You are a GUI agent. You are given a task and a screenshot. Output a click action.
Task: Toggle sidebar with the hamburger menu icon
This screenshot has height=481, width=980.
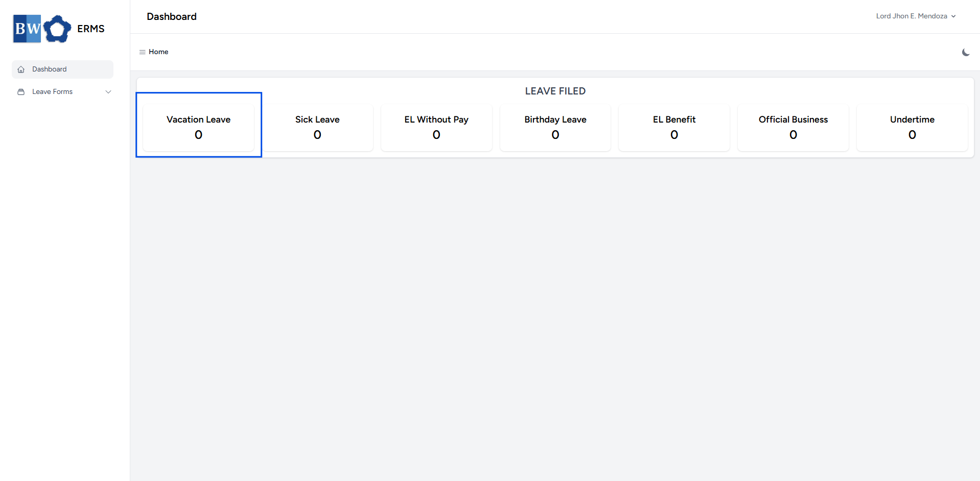pos(143,52)
